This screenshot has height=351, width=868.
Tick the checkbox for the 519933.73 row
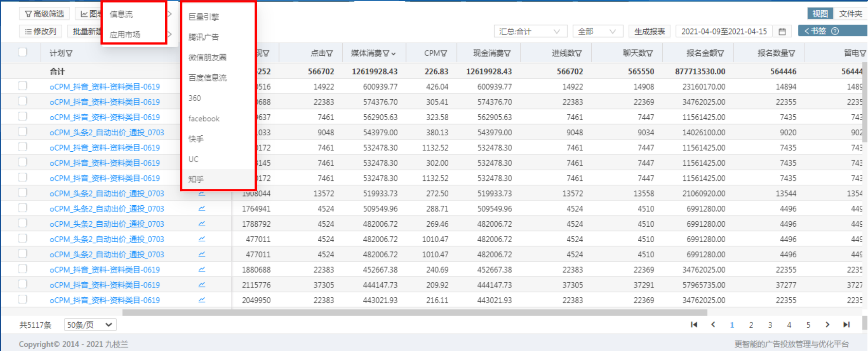23,193
